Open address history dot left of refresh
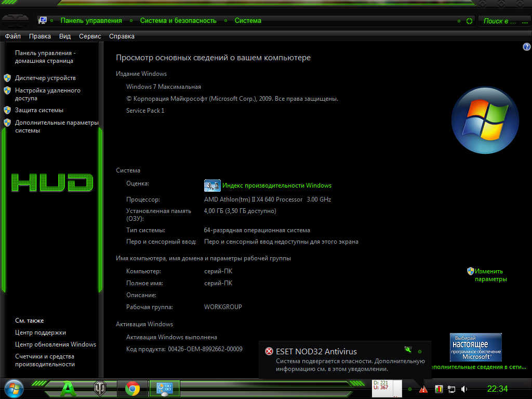Image resolution: width=532 pixels, height=399 pixels. click(x=459, y=21)
